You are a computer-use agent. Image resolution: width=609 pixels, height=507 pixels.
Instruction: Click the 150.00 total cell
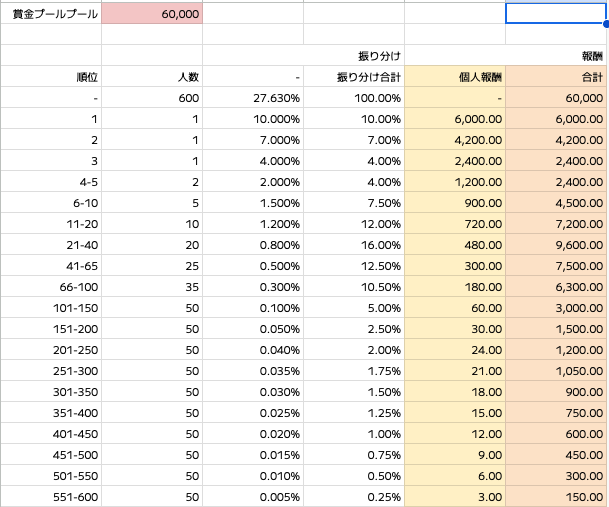pos(556,496)
